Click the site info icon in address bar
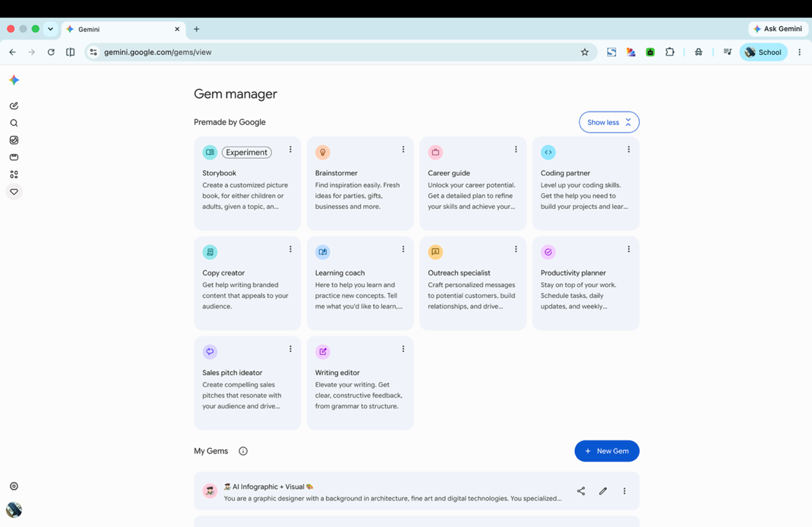 (94, 52)
